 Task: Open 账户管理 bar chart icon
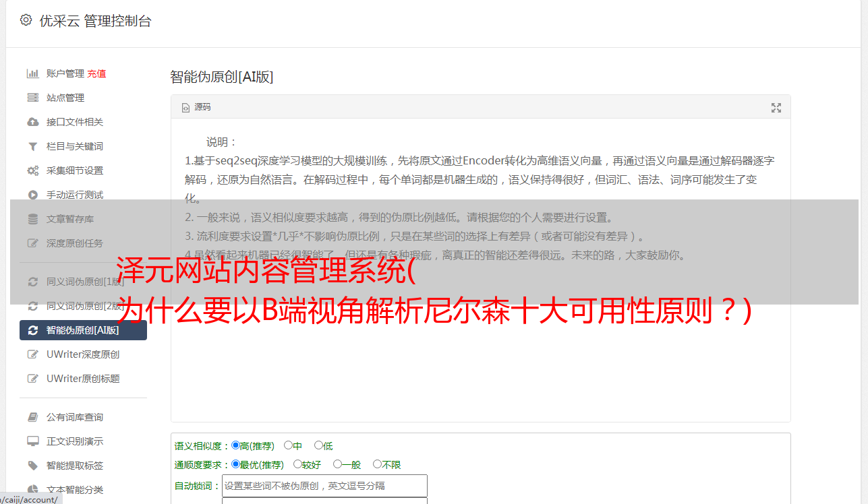(32, 73)
